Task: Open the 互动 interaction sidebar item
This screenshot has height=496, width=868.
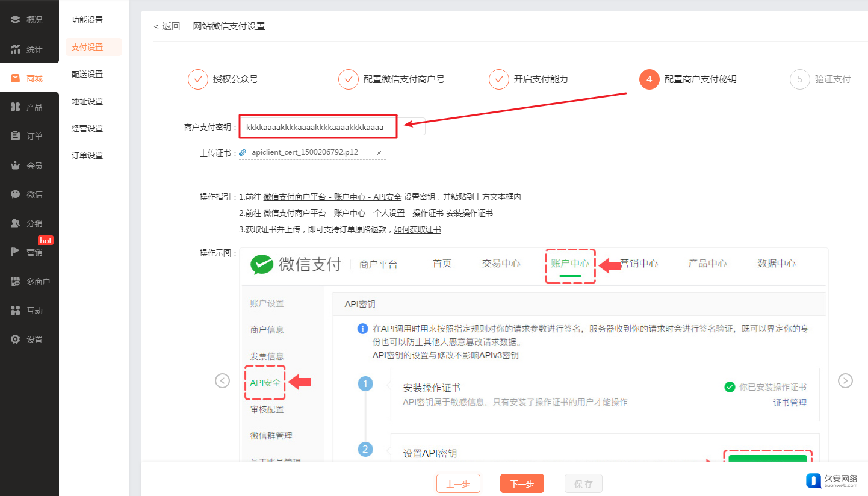Action: [x=29, y=311]
